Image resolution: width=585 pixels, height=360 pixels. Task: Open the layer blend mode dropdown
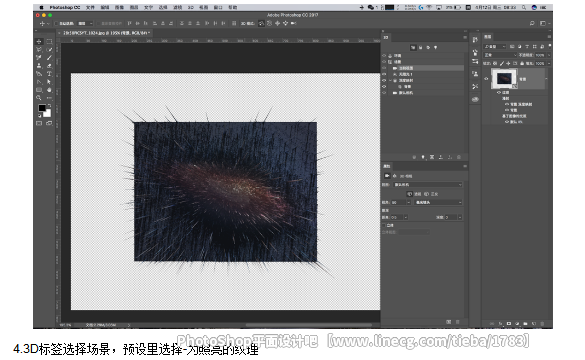(x=500, y=55)
